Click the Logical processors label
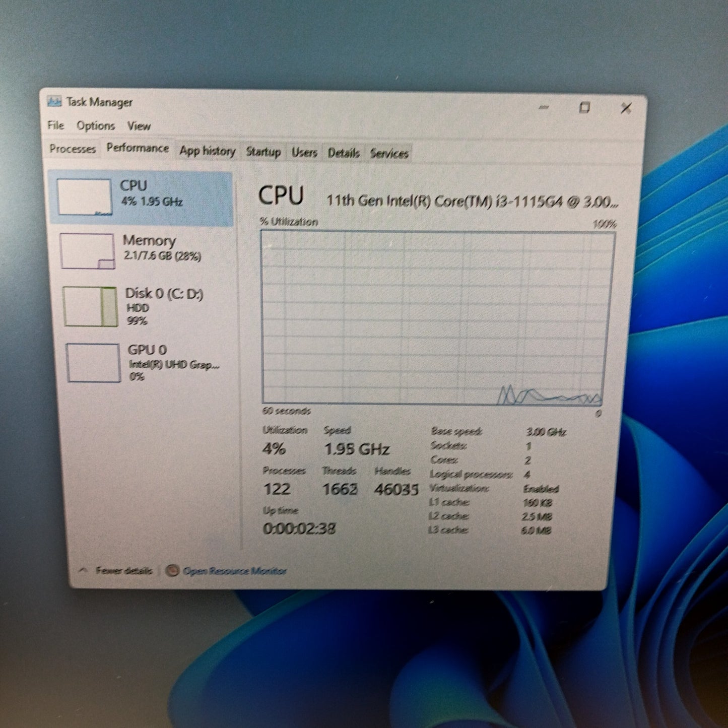This screenshot has height=728, width=728. [471, 474]
